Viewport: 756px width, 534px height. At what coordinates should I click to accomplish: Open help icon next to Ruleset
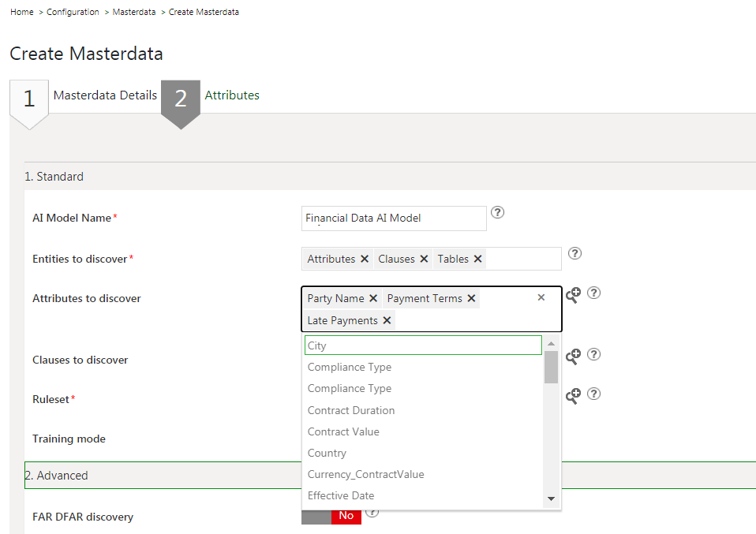pyautogui.click(x=594, y=394)
